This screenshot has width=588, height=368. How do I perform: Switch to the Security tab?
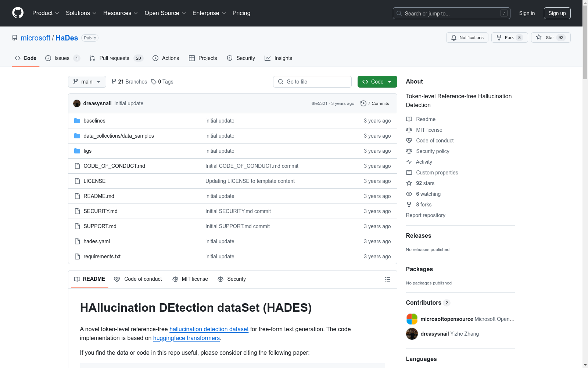pyautogui.click(x=241, y=58)
